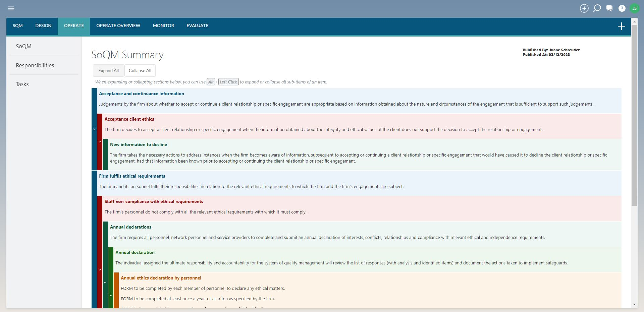Click the Acceptance and continuance information heading
Screen dimensions: 644x312
(x=142, y=94)
